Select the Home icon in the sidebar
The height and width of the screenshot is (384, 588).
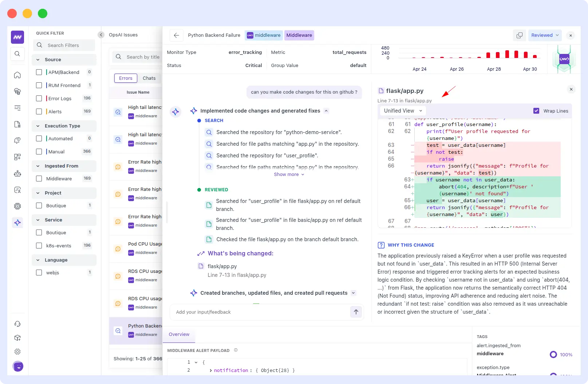17,75
